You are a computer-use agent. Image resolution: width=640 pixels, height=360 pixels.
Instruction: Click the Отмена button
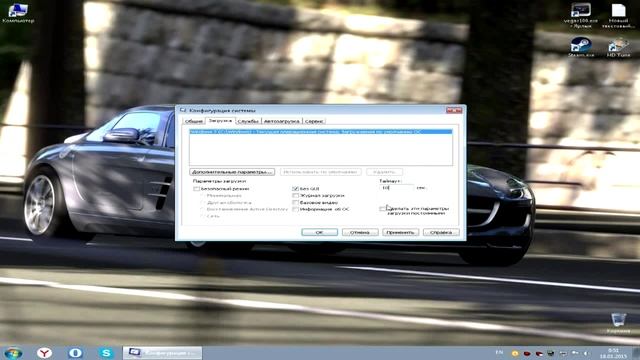360,232
